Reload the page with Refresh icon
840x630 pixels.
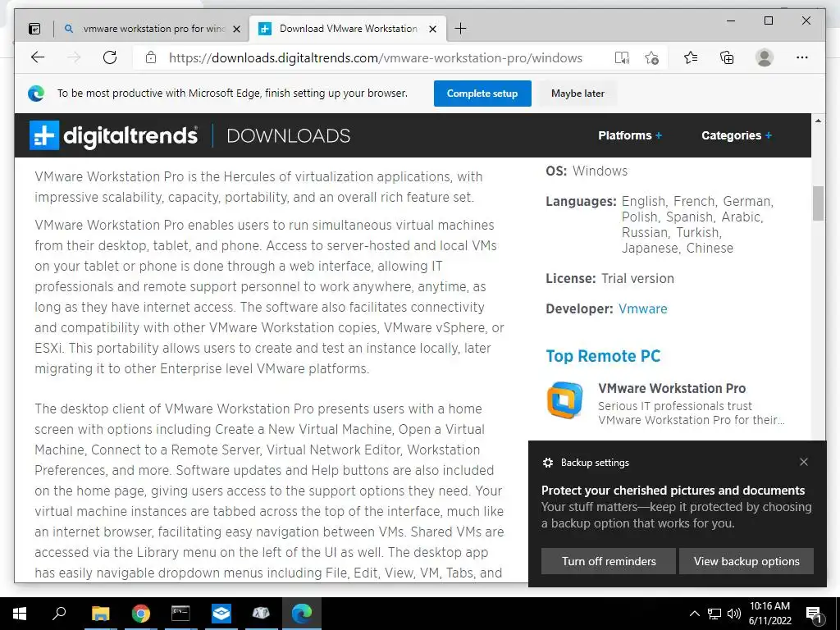click(110, 57)
